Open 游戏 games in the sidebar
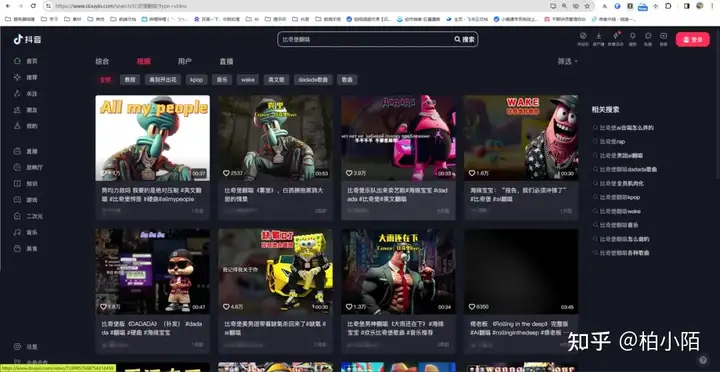The width and height of the screenshot is (720, 372). pos(26,200)
